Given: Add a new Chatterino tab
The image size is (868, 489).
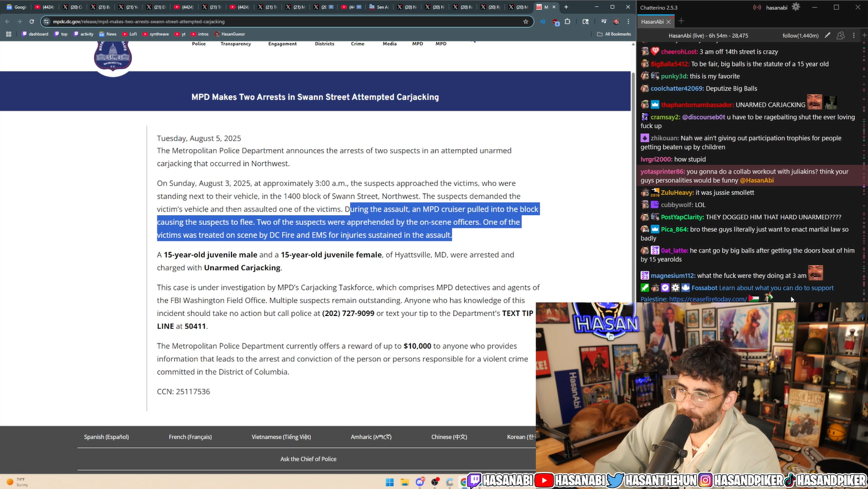Looking at the screenshot, I should click(x=682, y=21).
